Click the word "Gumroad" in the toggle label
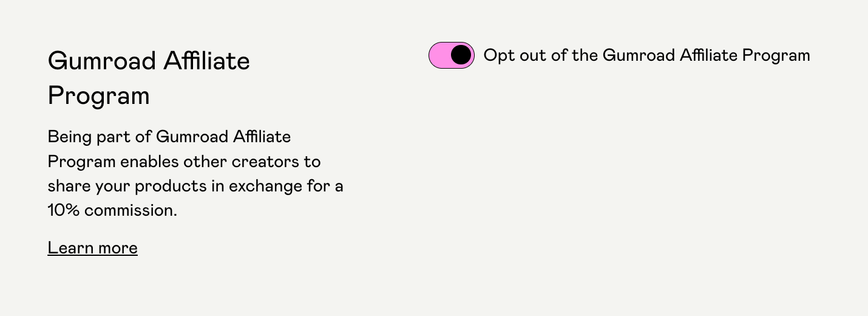The width and height of the screenshot is (868, 316). (638, 55)
